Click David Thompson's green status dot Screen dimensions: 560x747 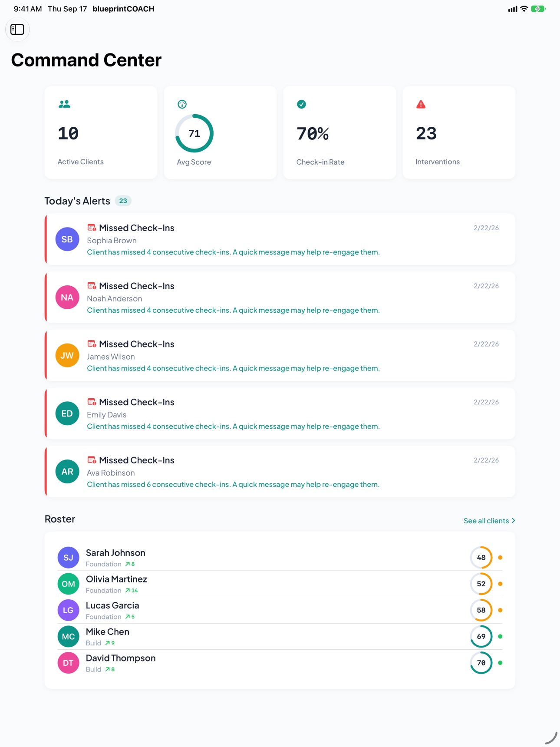[x=500, y=663]
